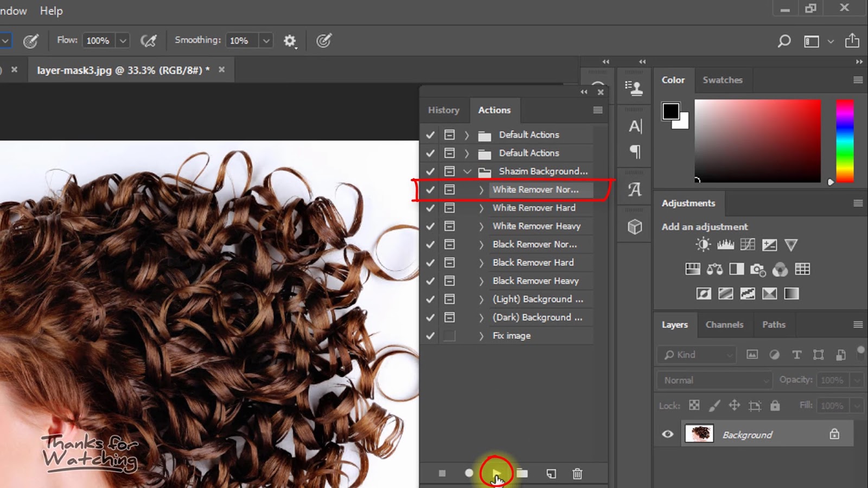Screen dimensions: 868x488
Task: Click the Share icon at top right
Action: tap(852, 41)
